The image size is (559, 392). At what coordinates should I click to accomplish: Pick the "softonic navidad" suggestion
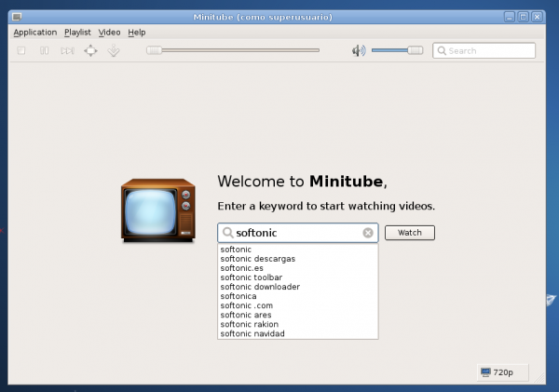(252, 333)
